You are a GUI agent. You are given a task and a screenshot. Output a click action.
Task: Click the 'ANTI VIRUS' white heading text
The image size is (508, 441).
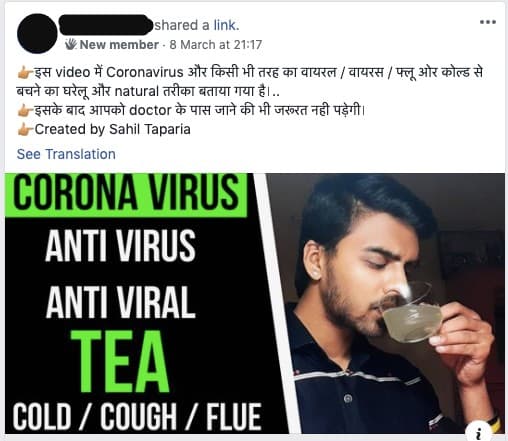pos(120,246)
